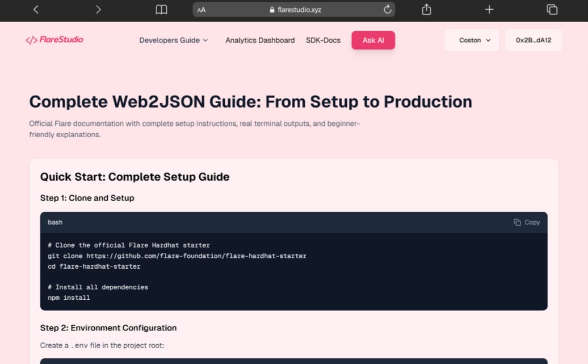Click the 'Step 1: Clone and Setup' heading

coord(87,198)
